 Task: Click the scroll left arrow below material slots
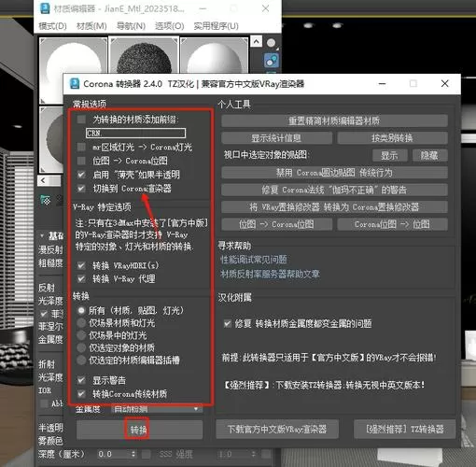tap(43, 180)
